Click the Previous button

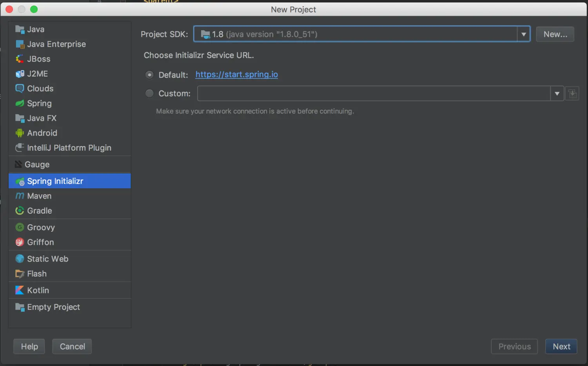tap(514, 346)
